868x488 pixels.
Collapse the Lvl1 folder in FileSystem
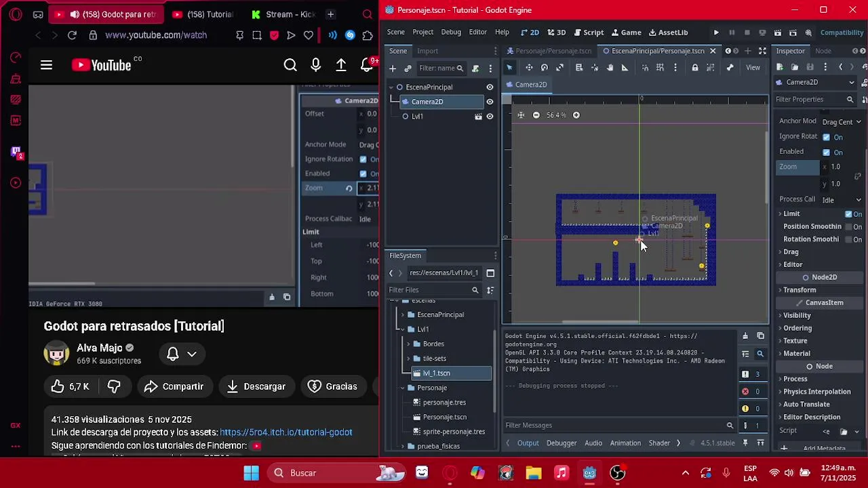click(403, 329)
